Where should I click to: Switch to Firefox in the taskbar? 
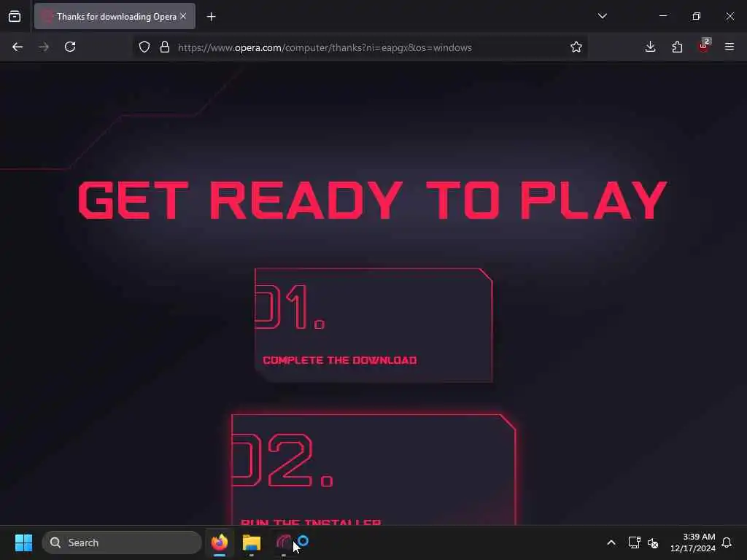tap(220, 542)
